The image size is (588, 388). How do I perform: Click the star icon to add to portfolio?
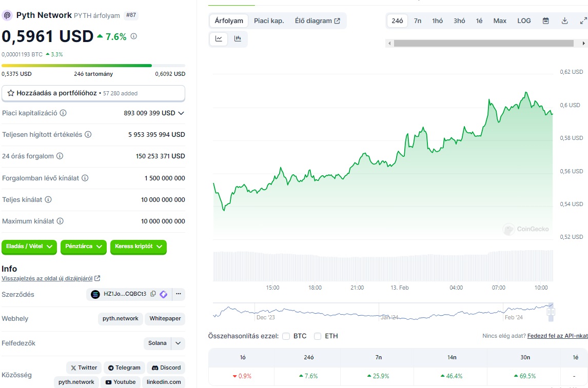point(11,93)
